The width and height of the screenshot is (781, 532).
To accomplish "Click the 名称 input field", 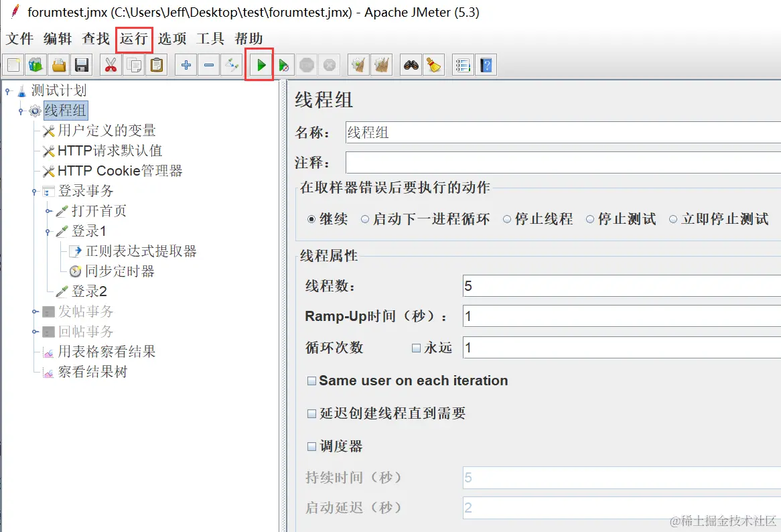I will tap(563, 133).
